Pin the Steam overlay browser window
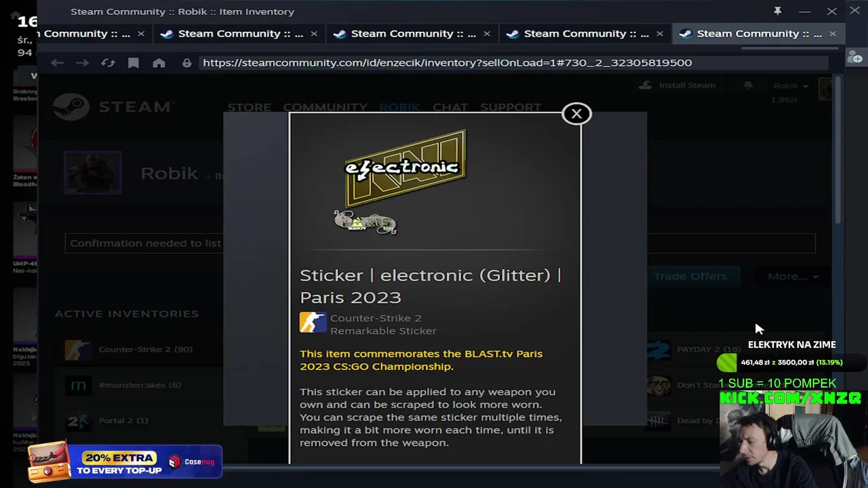The width and height of the screenshot is (868, 488). click(778, 11)
